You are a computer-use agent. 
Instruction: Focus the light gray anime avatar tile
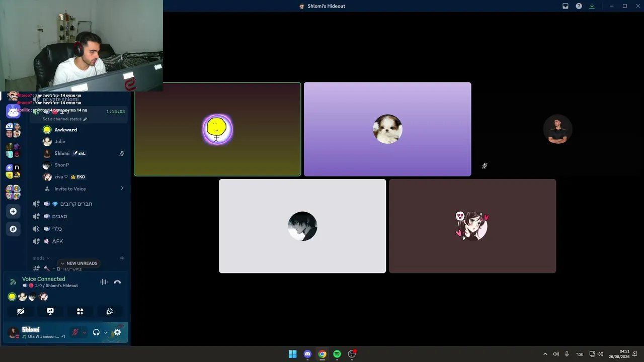pos(302,226)
